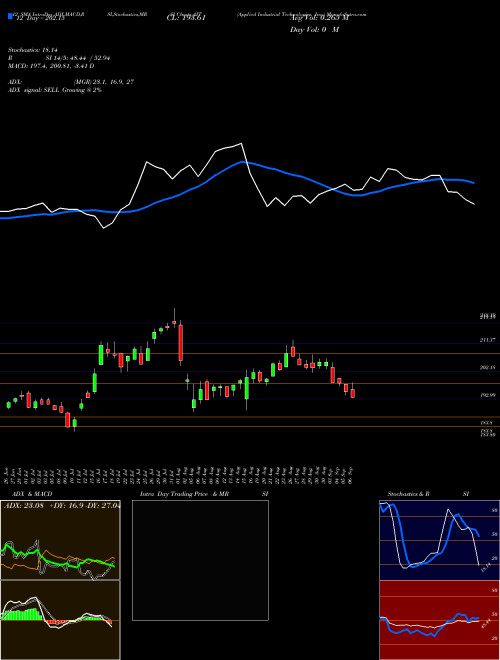Select the 'MACD: 197.4, 209.81, -3.41 D' line
500x660 pixels.
coord(51,66)
